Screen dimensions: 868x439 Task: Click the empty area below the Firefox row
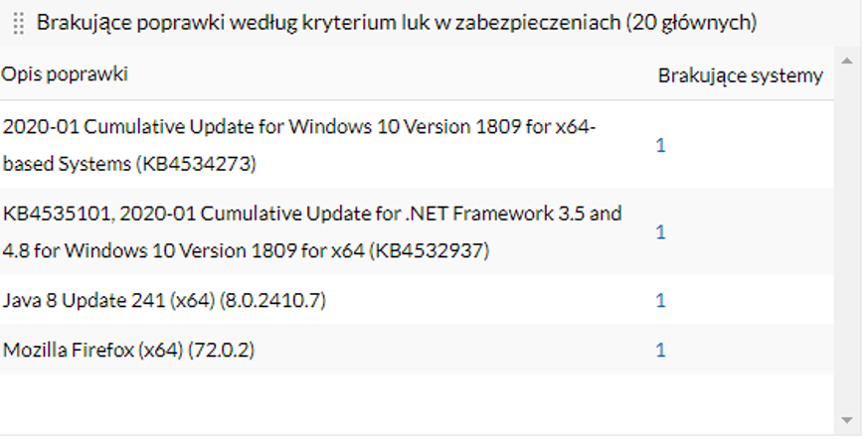(x=398, y=402)
